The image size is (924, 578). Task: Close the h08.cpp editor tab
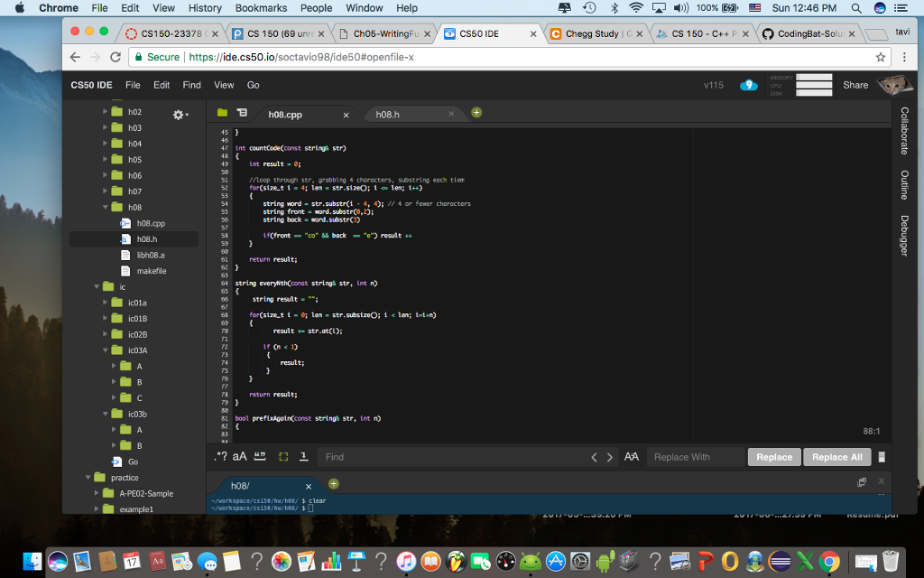pos(346,115)
